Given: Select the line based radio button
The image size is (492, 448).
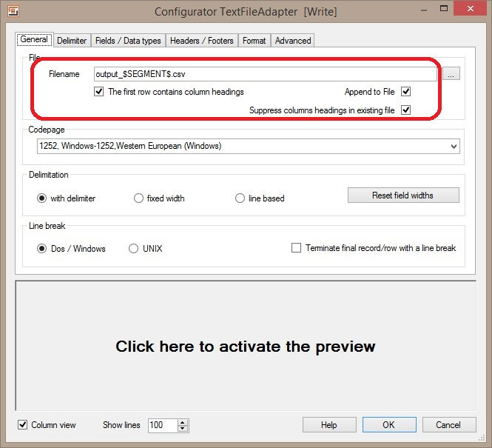Looking at the screenshot, I should (x=240, y=198).
